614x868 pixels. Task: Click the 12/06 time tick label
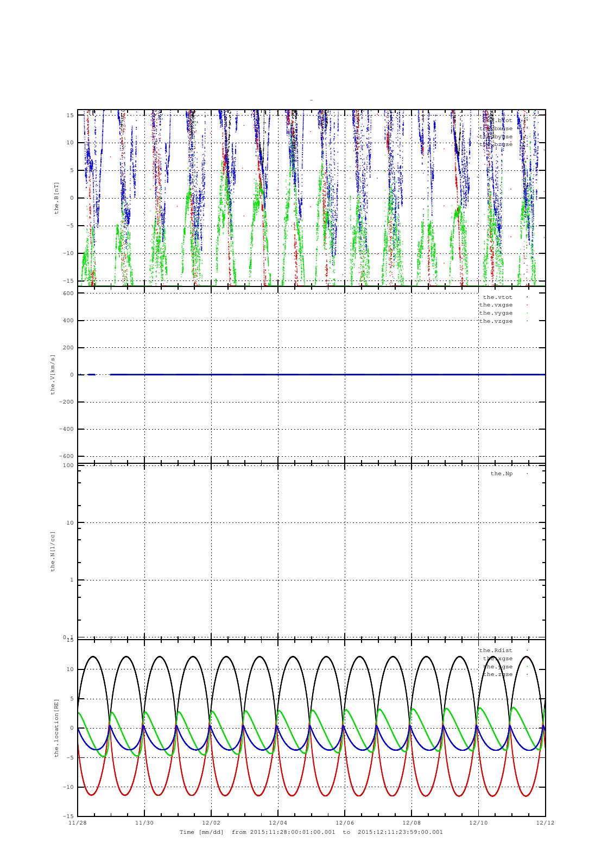345,822
